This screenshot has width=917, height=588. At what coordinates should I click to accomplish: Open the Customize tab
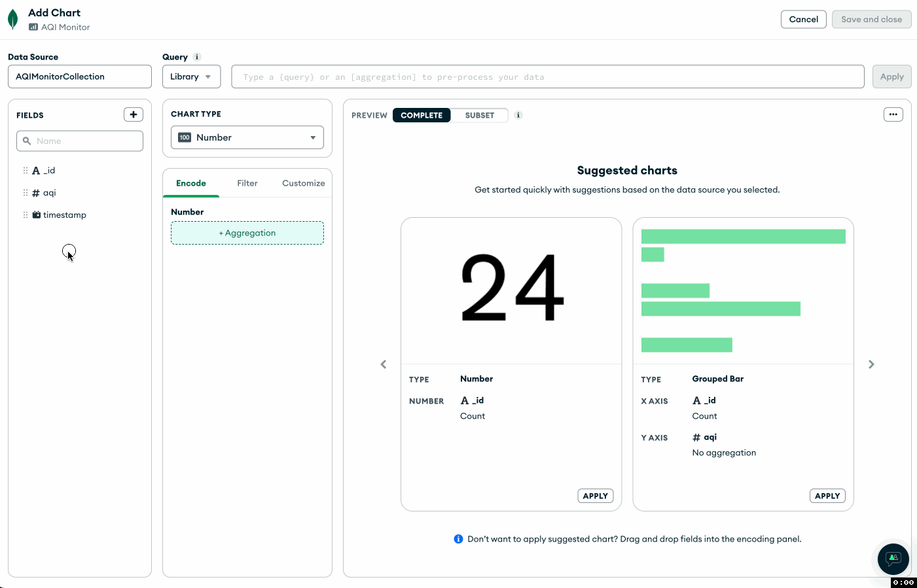[x=303, y=183]
